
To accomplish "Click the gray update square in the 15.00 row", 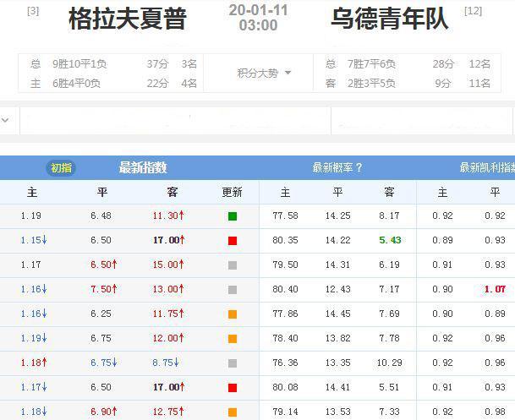I will [x=233, y=265].
